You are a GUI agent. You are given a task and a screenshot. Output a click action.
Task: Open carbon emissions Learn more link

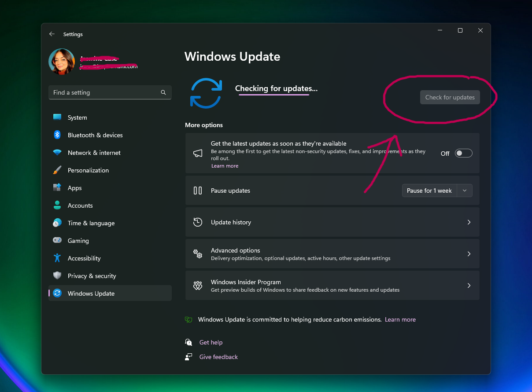400,319
